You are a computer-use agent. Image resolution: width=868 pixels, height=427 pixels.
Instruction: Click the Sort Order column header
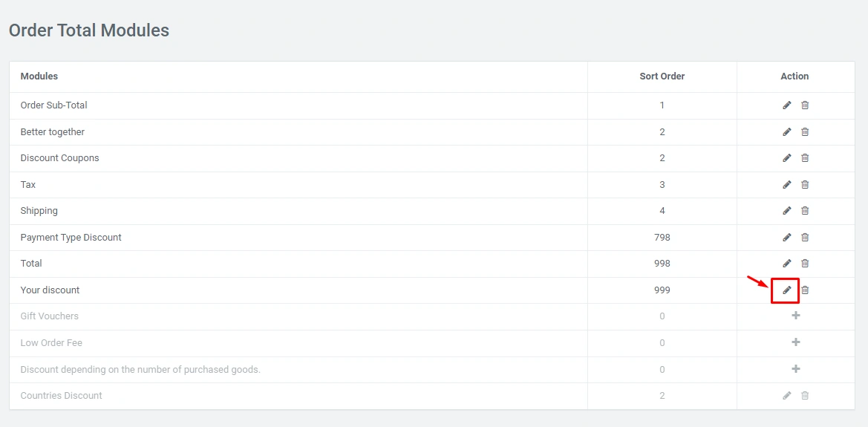pyautogui.click(x=662, y=76)
